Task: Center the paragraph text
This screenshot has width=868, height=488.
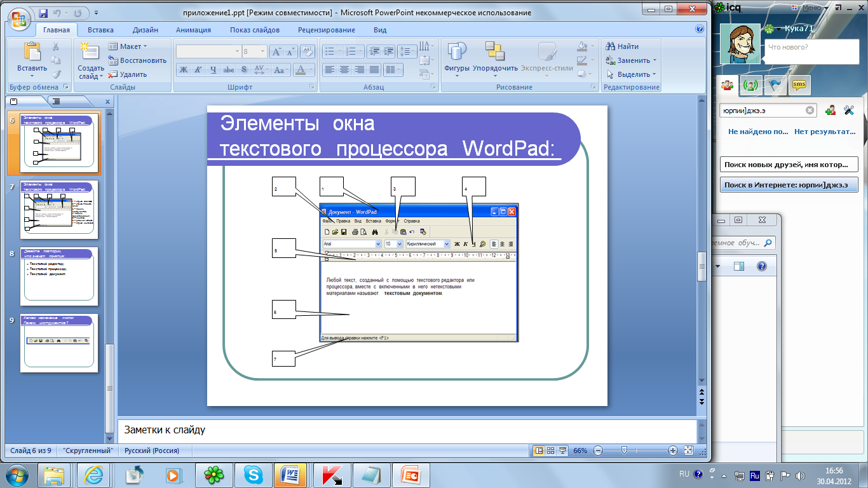Action: pyautogui.click(x=344, y=70)
